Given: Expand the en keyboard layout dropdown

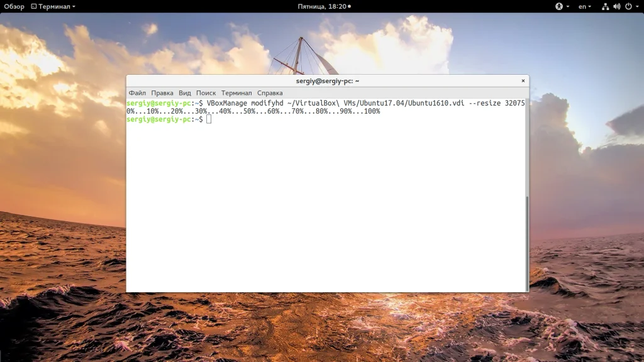Looking at the screenshot, I should coord(584,6).
